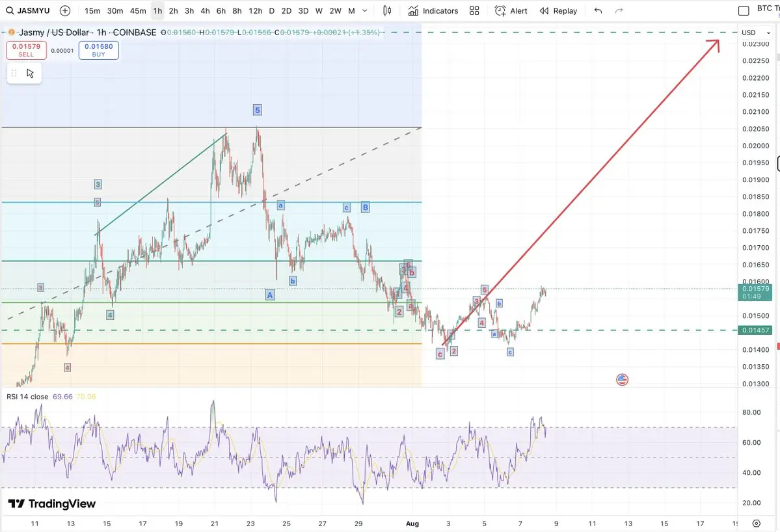The width and height of the screenshot is (780, 532).
Task: Click the RSI 14 close indicator label
Action: point(27,397)
